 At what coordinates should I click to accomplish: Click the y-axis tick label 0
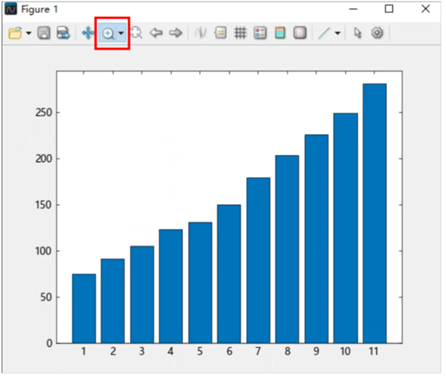(x=49, y=343)
